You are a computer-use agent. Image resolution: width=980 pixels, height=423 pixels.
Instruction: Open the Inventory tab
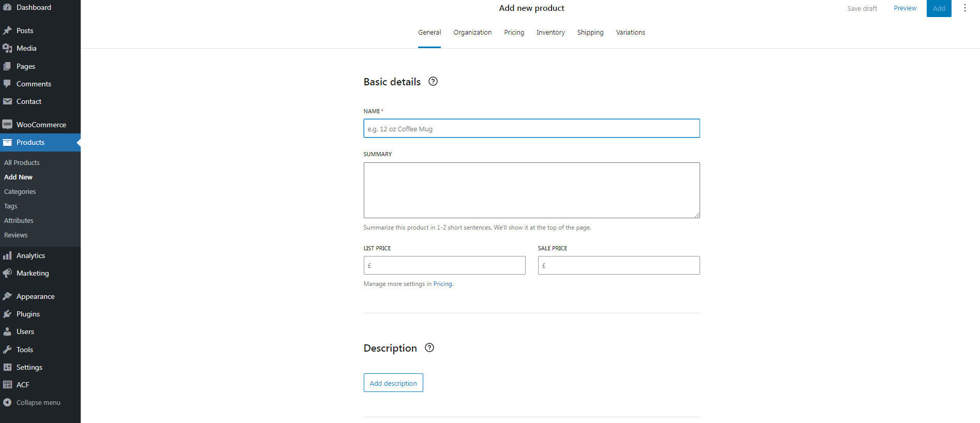(x=551, y=32)
